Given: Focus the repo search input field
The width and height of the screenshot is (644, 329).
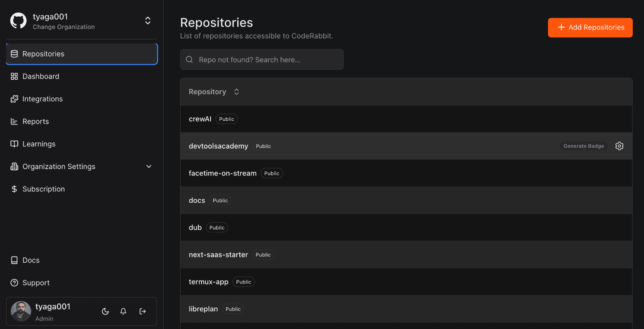Looking at the screenshot, I should [x=267, y=60].
